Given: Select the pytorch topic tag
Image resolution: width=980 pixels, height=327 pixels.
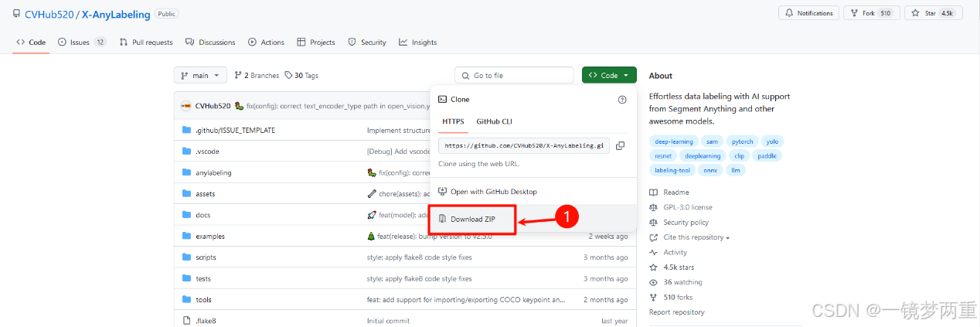Looking at the screenshot, I should coord(742,141).
